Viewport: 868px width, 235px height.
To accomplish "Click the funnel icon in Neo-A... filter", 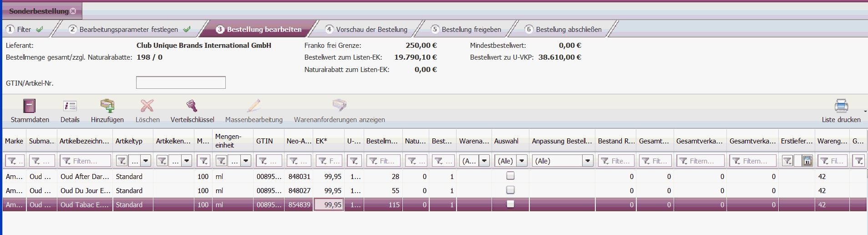I will pos(294,161).
